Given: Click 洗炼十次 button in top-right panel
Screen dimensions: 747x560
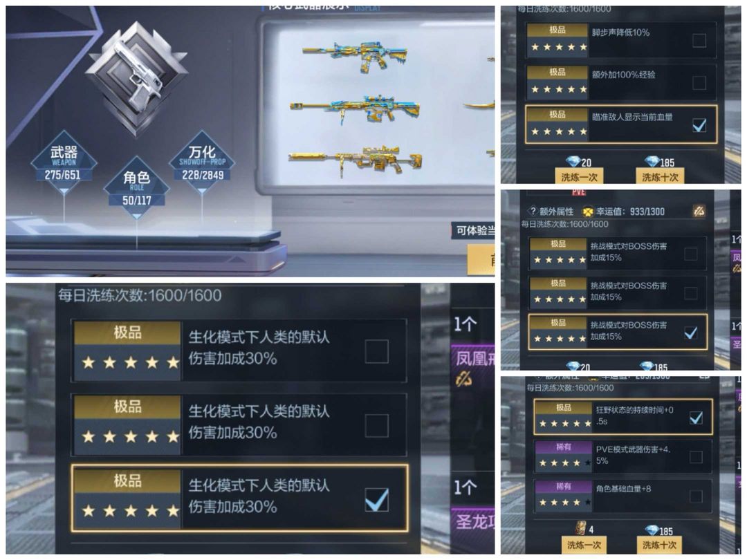Looking at the screenshot, I should (x=660, y=176).
